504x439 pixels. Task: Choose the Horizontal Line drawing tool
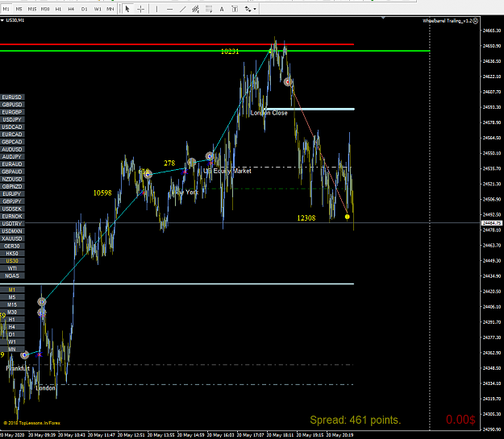click(169, 9)
